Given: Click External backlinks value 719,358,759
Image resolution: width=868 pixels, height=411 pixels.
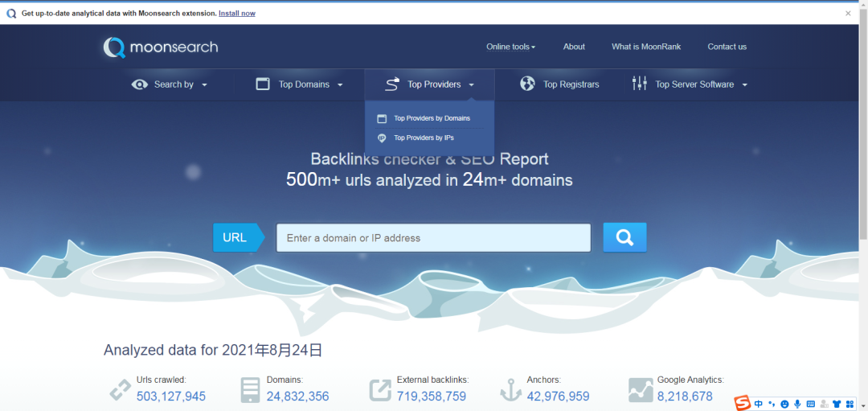Looking at the screenshot, I should [432, 396].
